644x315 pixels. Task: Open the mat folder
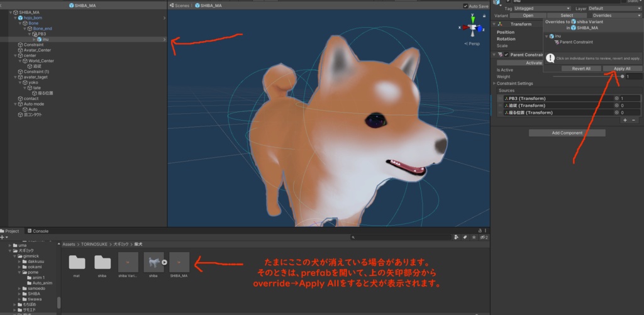click(x=77, y=262)
